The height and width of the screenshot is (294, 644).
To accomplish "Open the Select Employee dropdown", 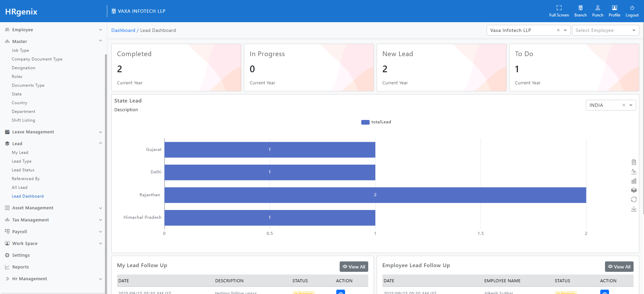I will (x=605, y=30).
